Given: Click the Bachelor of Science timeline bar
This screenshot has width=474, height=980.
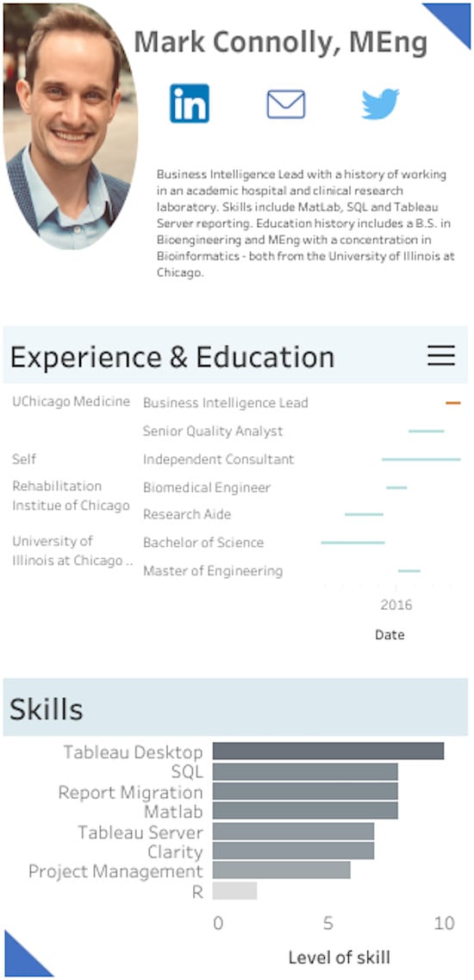Looking at the screenshot, I should pyautogui.click(x=352, y=543).
